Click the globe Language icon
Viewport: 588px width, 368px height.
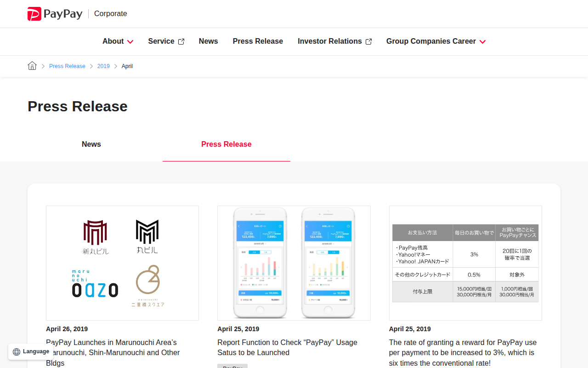point(17,352)
